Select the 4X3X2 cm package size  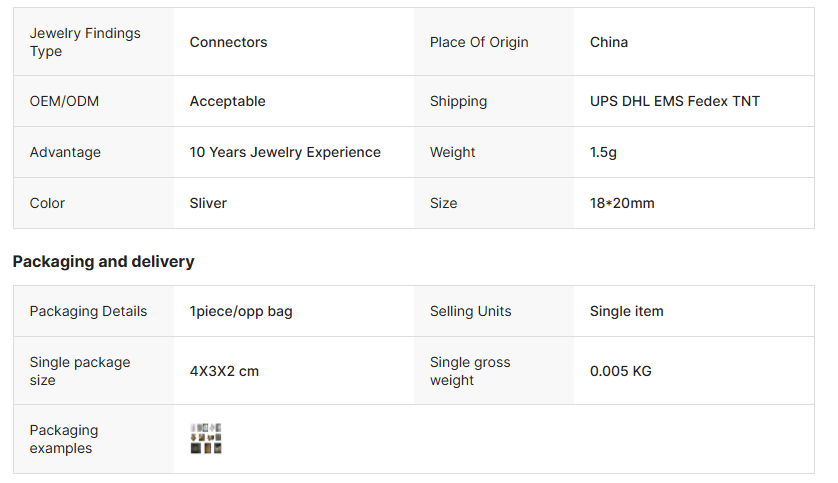[x=224, y=371]
